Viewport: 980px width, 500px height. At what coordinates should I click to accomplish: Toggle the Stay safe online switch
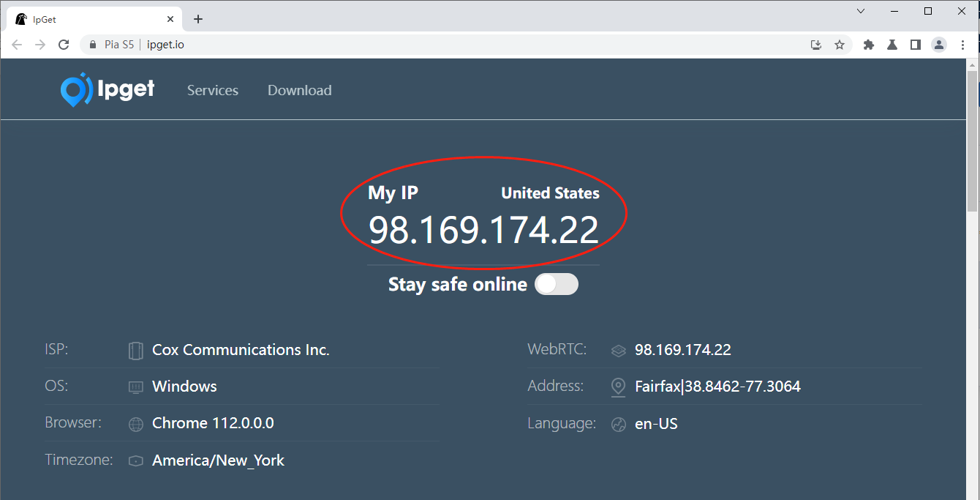coord(556,284)
